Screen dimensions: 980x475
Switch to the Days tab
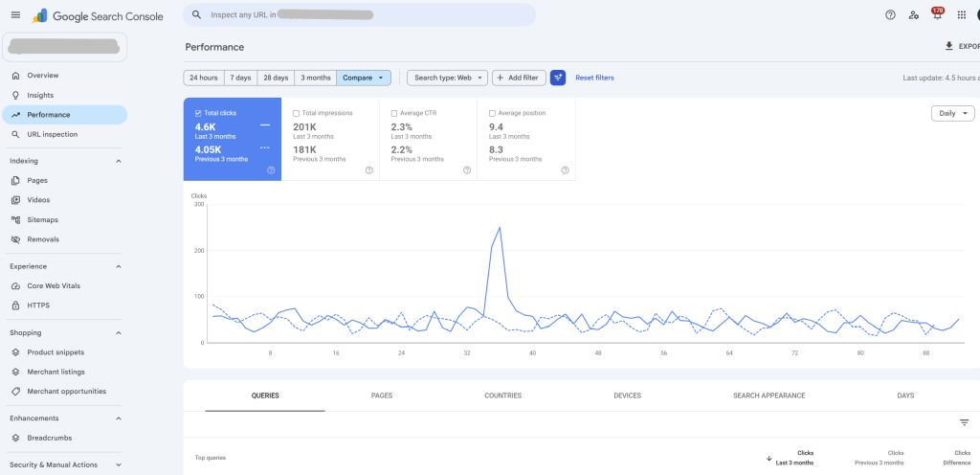click(x=905, y=396)
